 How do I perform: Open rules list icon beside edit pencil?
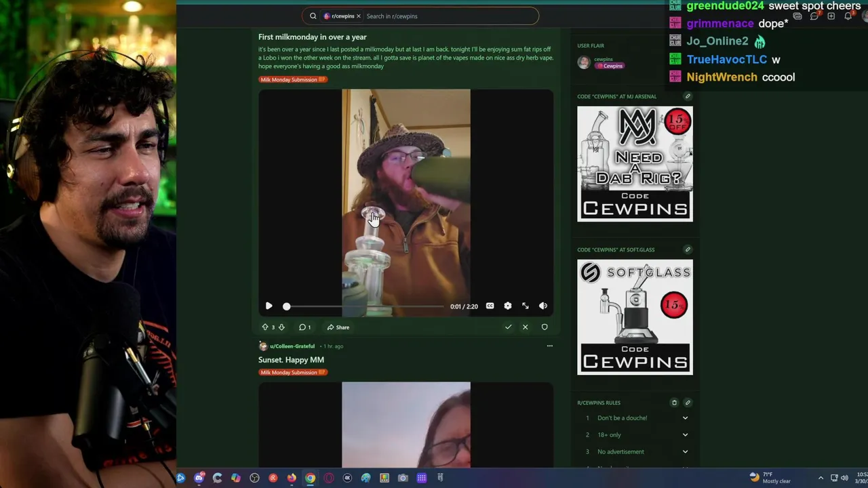[674, 403]
